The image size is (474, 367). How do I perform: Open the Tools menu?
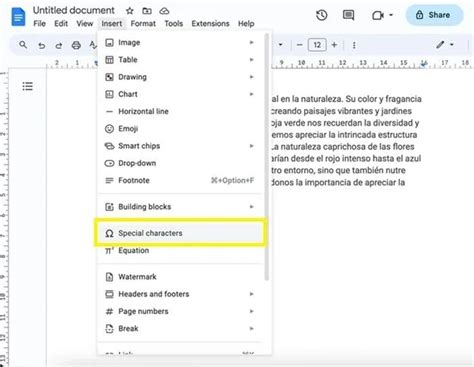[x=174, y=24]
